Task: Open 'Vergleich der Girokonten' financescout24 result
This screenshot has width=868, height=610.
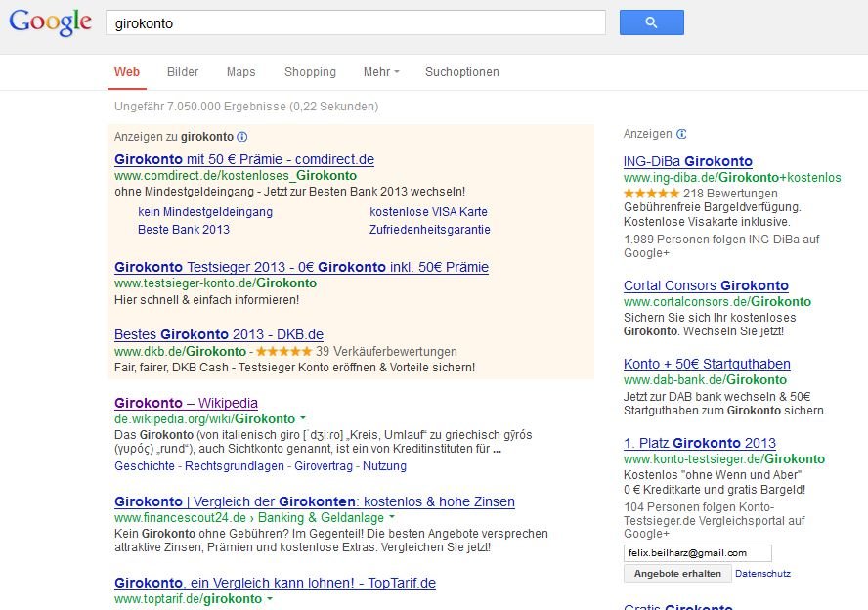Action: click(315, 501)
